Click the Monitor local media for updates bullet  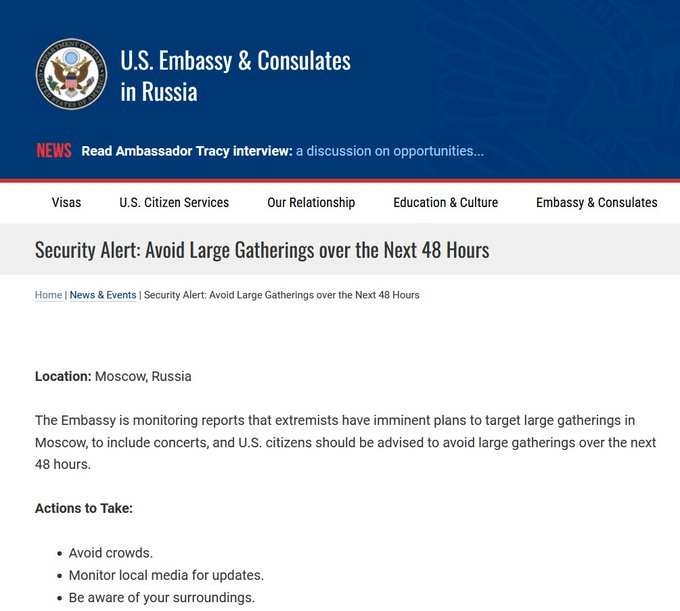166,575
